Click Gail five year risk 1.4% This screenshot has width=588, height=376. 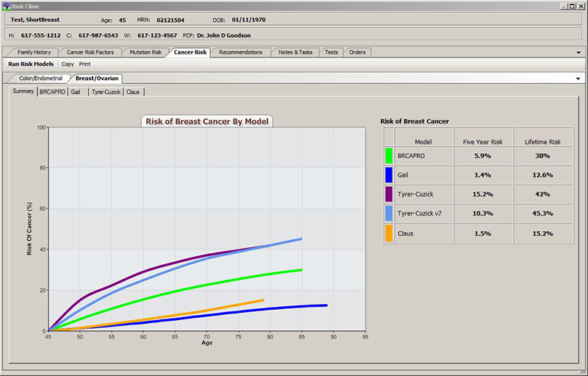point(483,175)
